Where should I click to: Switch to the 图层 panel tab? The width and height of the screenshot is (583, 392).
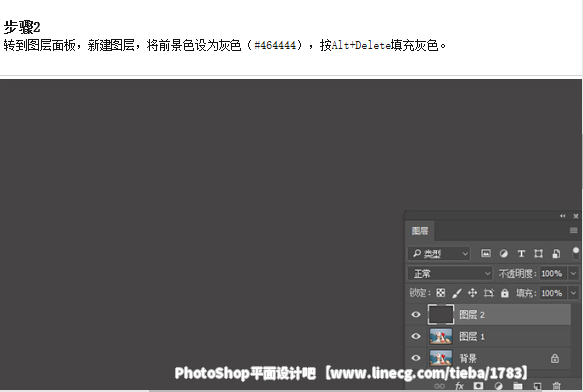coord(420,231)
